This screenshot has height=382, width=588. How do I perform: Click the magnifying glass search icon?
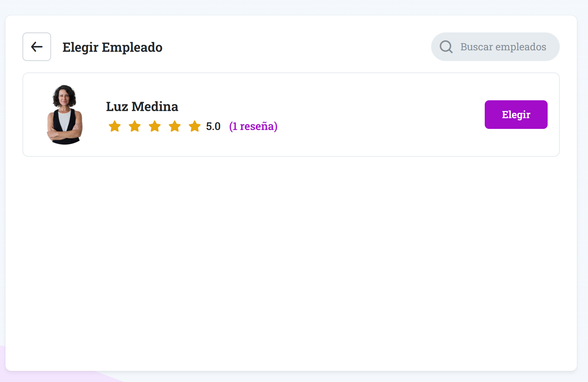(446, 47)
